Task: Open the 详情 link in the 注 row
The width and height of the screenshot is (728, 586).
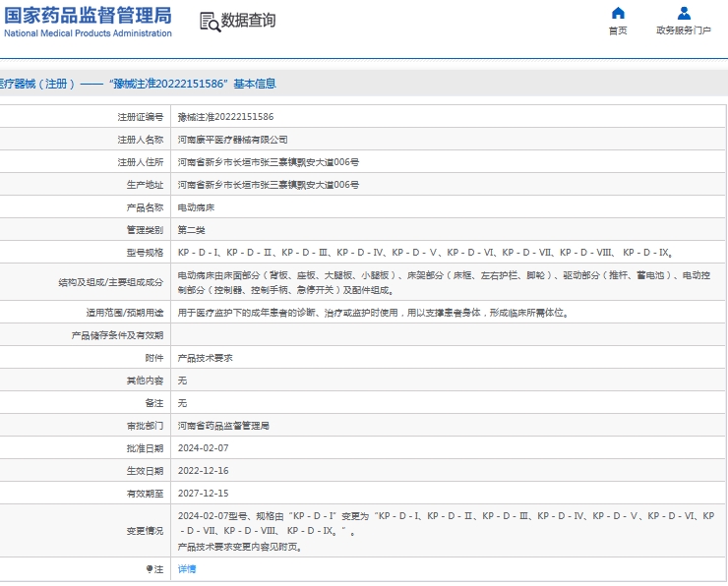Action: click(x=187, y=569)
